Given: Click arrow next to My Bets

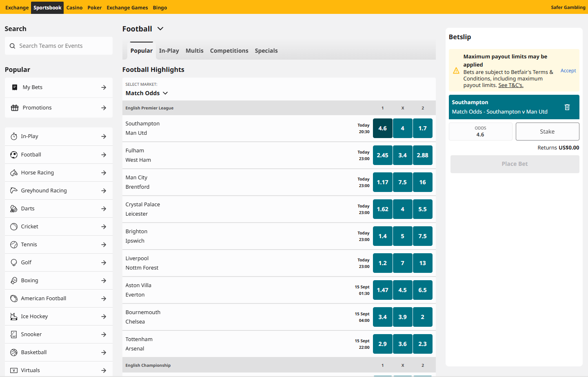Looking at the screenshot, I should tap(104, 87).
